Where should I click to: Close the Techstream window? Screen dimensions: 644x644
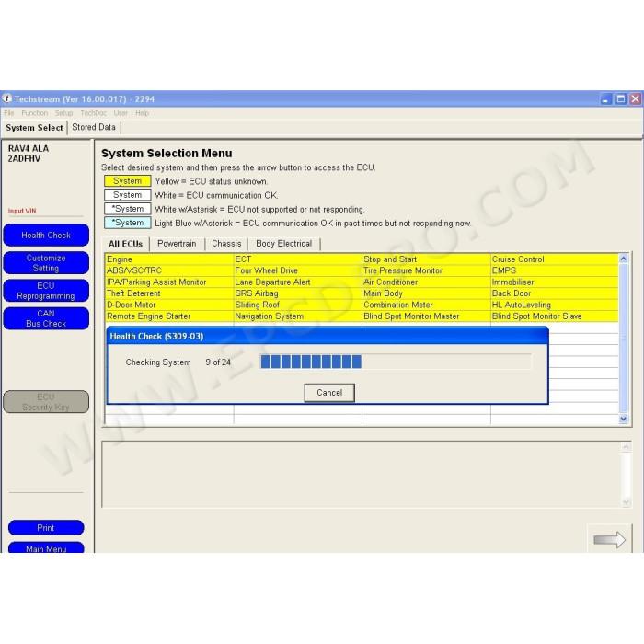[x=636, y=99]
